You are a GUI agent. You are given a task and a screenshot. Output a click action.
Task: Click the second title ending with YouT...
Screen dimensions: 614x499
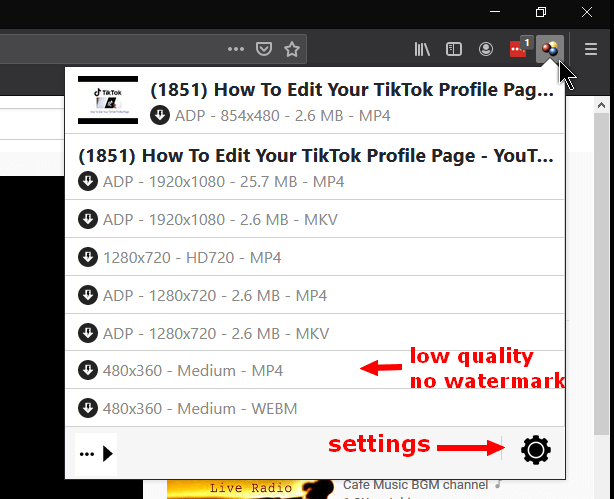[316, 156]
